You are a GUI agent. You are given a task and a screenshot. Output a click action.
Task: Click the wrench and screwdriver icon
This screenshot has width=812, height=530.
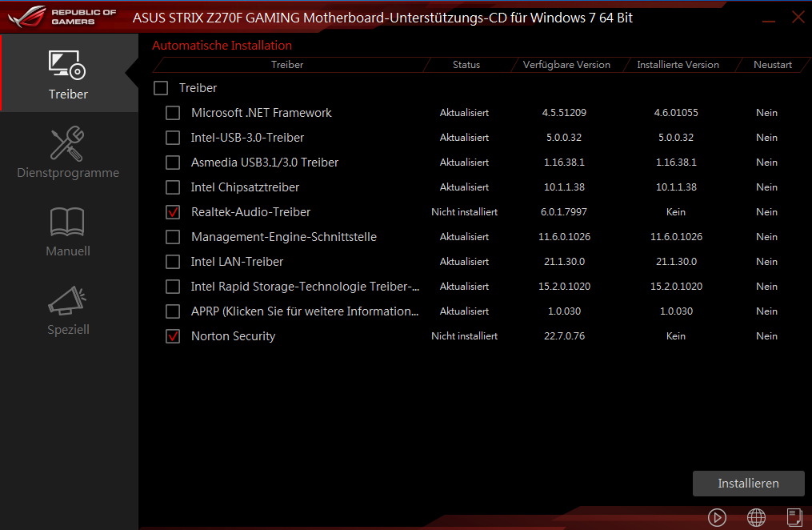tap(67, 143)
